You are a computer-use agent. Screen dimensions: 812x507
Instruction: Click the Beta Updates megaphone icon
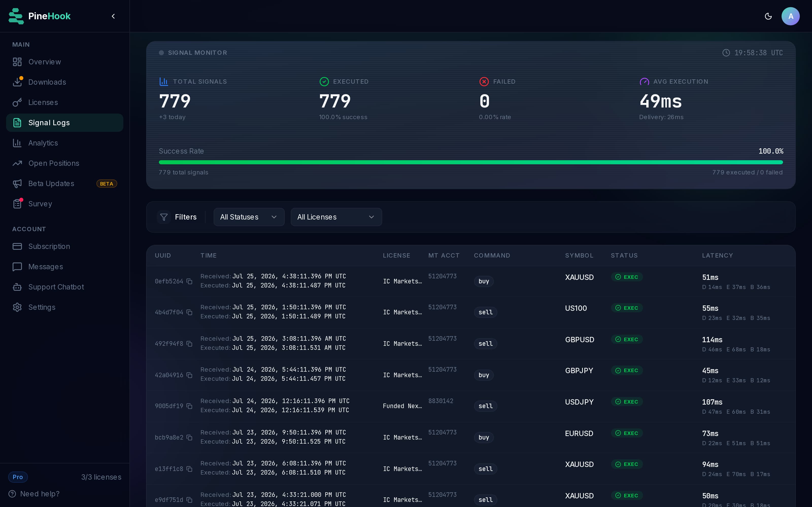pyautogui.click(x=17, y=184)
